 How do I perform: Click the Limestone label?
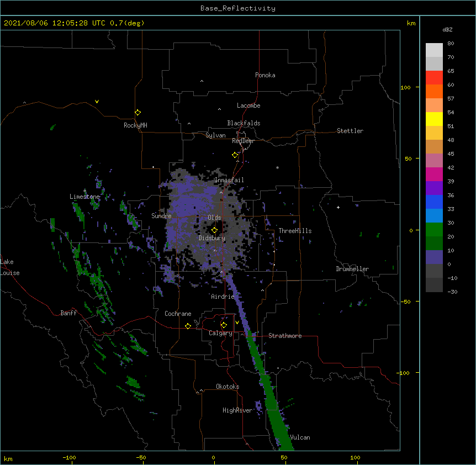point(84,197)
